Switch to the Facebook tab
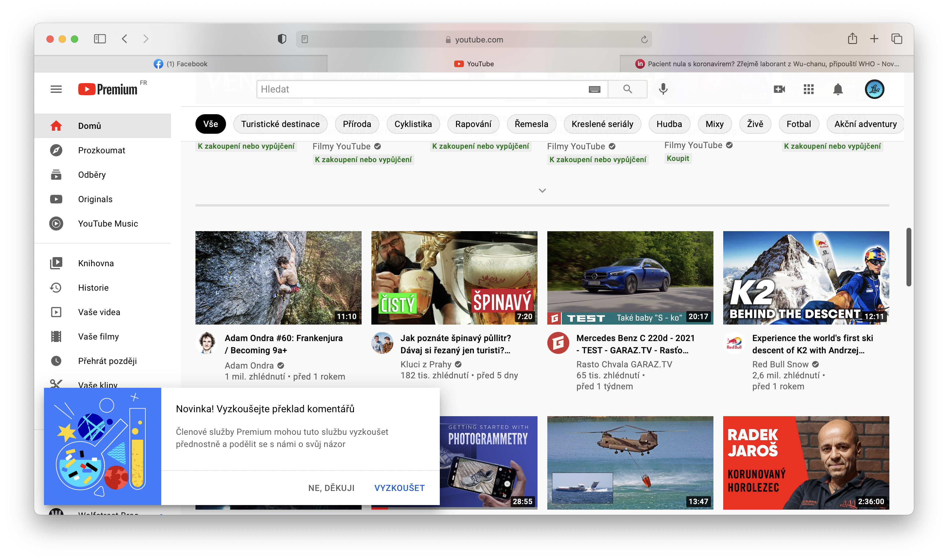948x560 pixels. 180,64
